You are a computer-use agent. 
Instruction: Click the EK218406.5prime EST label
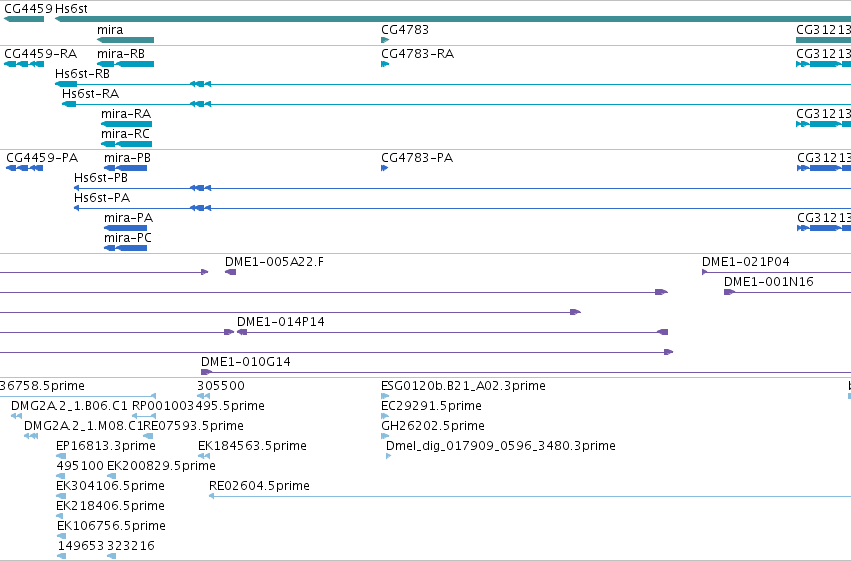tap(110, 507)
